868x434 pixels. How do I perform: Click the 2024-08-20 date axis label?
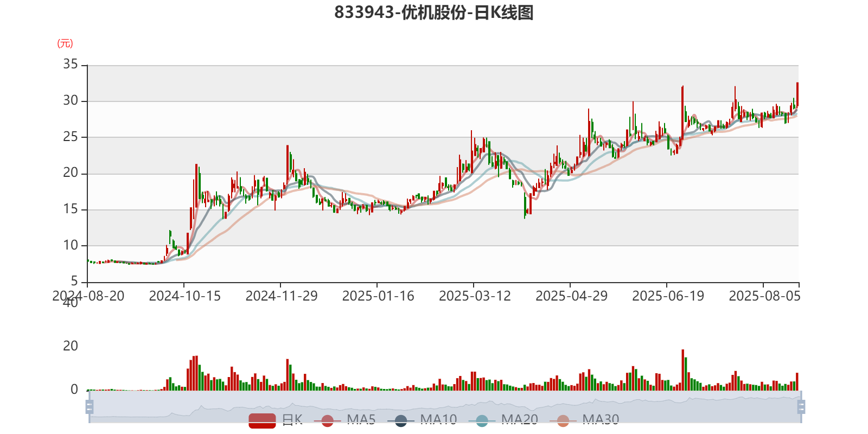(88, 296)
